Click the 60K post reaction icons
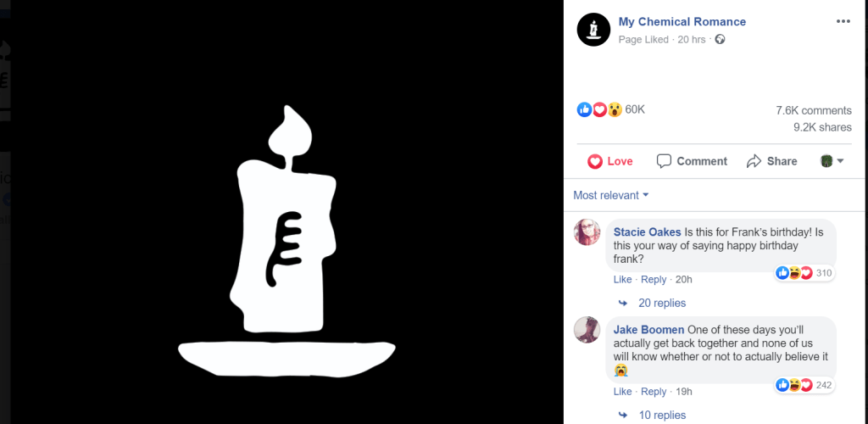The height and width of the screenshot is (424, 868). (599, 109)
